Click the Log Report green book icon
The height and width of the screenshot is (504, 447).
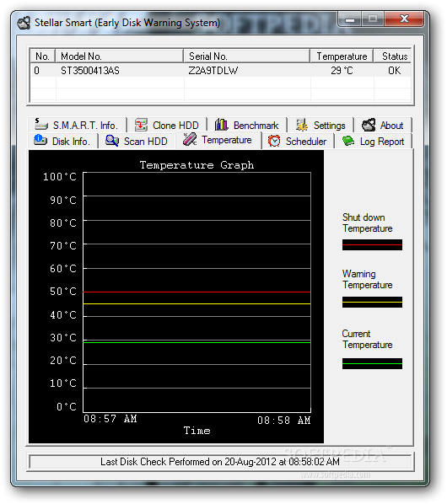tap(348, 141)
